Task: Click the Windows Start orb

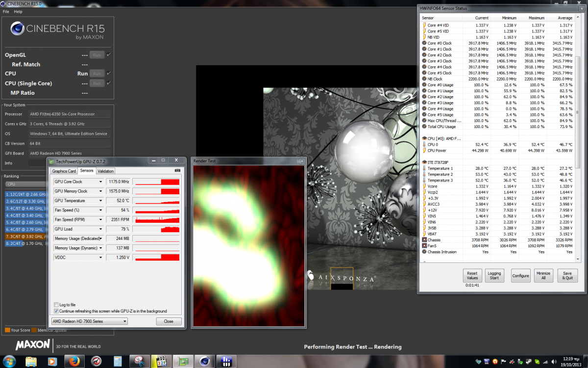Action: [x=9, y=361]
